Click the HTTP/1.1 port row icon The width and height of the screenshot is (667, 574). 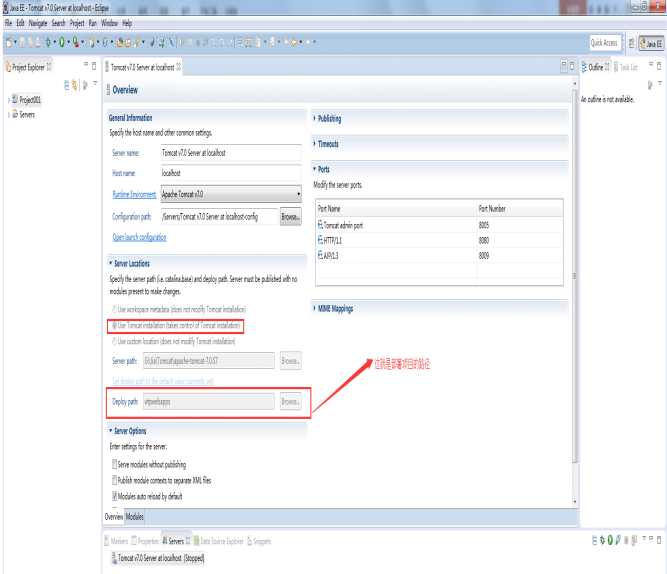point(320,240)
